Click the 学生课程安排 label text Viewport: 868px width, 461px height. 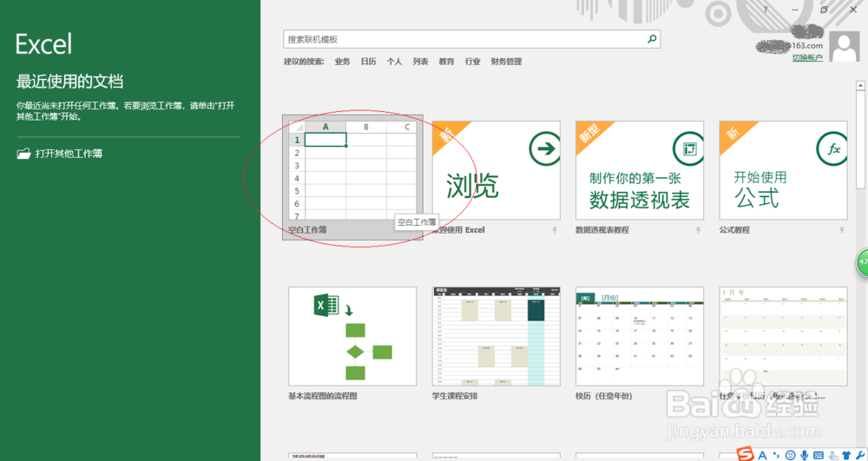tap(455, 396)
